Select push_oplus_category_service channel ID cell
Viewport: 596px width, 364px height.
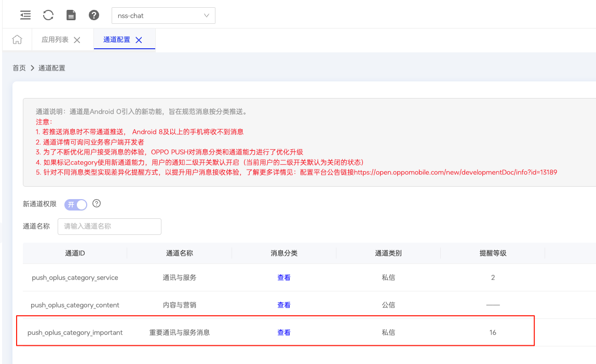(75, 277)
